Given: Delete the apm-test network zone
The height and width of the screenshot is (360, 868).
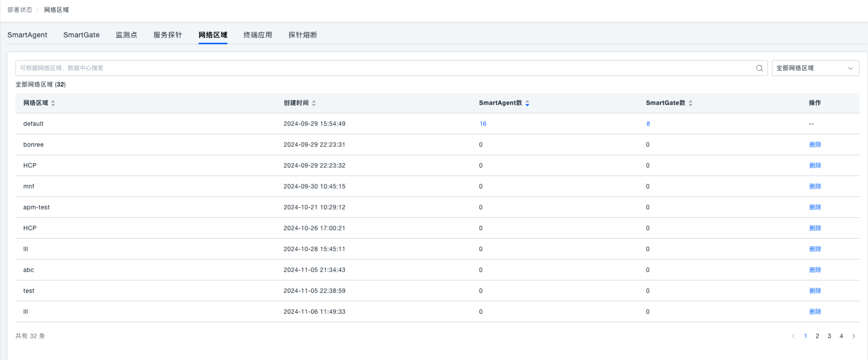Looking at the screenshot, I should click(815, 207).
